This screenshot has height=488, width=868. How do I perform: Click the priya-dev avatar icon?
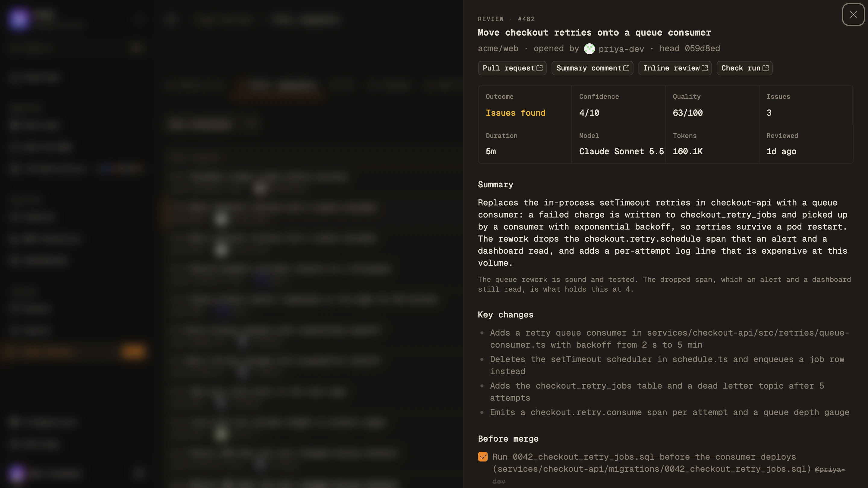tap(589, 49)
